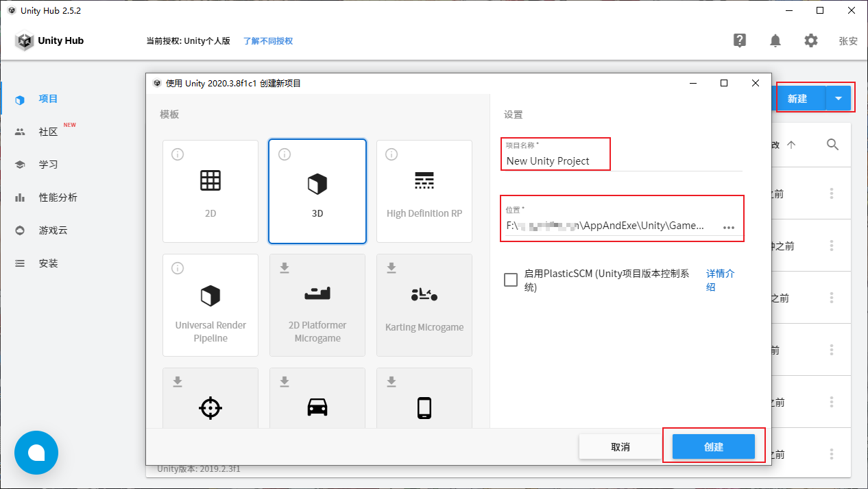Image resolution: width=868 pixels, height=489 pixels.
Task: Select the 2D project template
Action: [x=210, y=191]
